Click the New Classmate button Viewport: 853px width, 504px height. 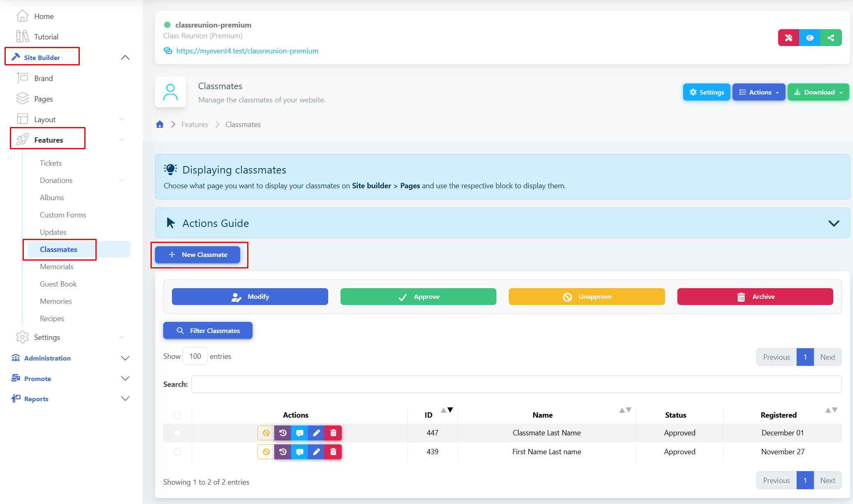coord(198,255)
